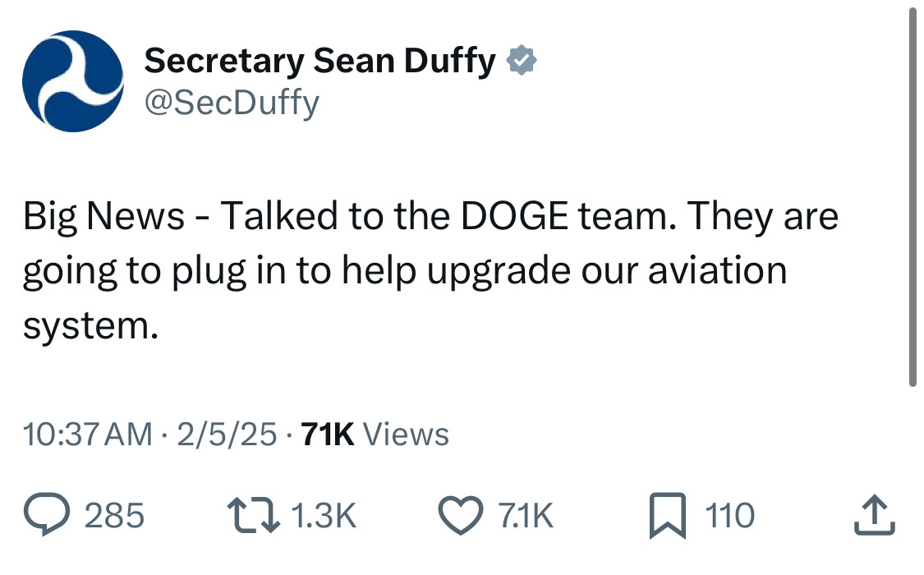Open the 285 replies count
Image resolution: width=924 pixels, height=575 pixels.
pyautogui.click(x=115, y=516)
